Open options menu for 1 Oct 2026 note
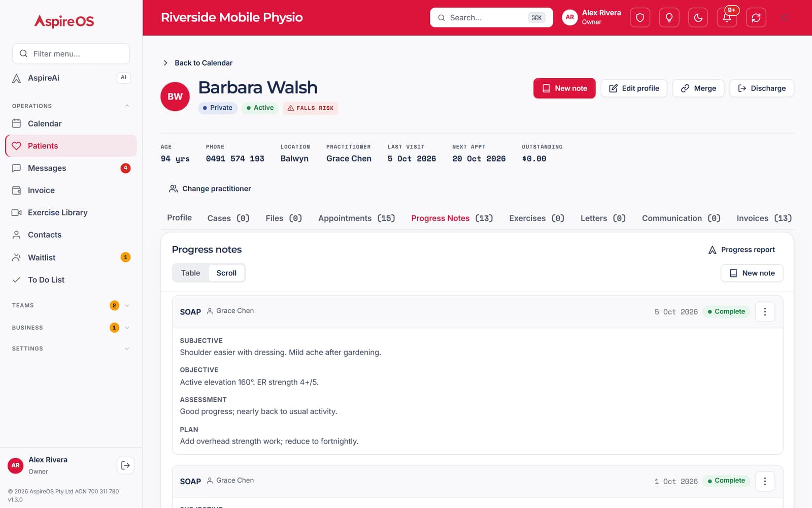The width and height of the screenshot is (812, 508). point(765,481)
